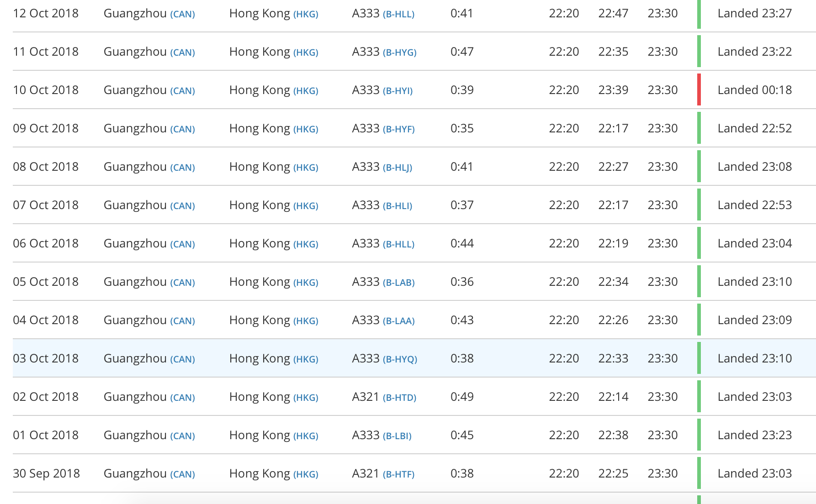
Task: Open aircraft registration B-LAB link
Action: pos(398,283)
